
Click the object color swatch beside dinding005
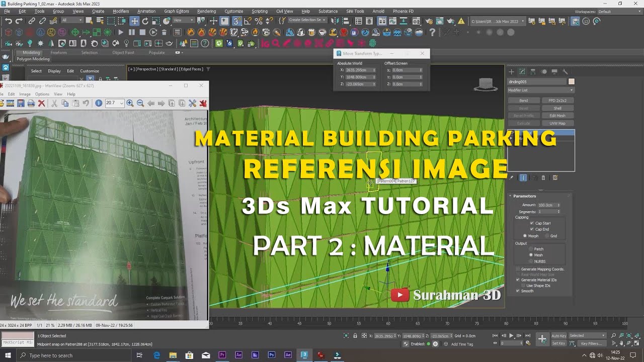[571, 81]
